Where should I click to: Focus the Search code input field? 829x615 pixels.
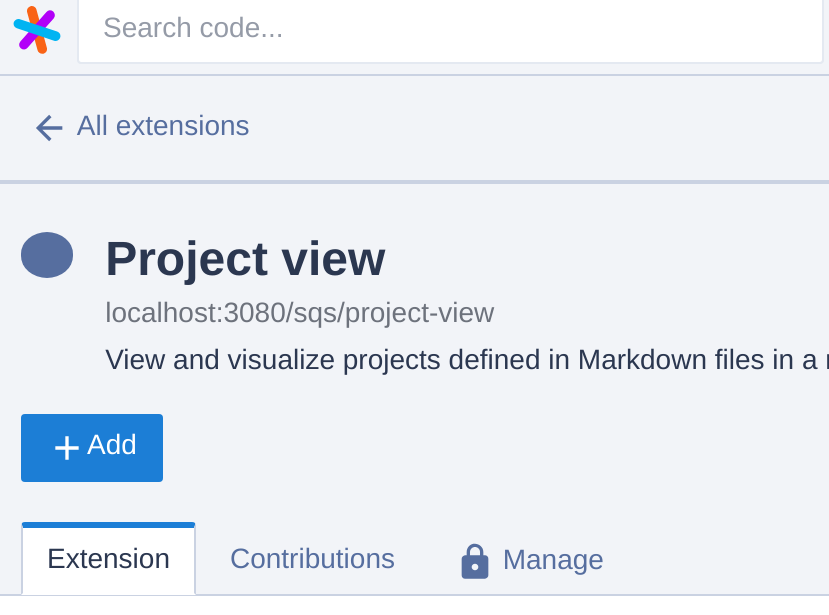pos(450,28)
